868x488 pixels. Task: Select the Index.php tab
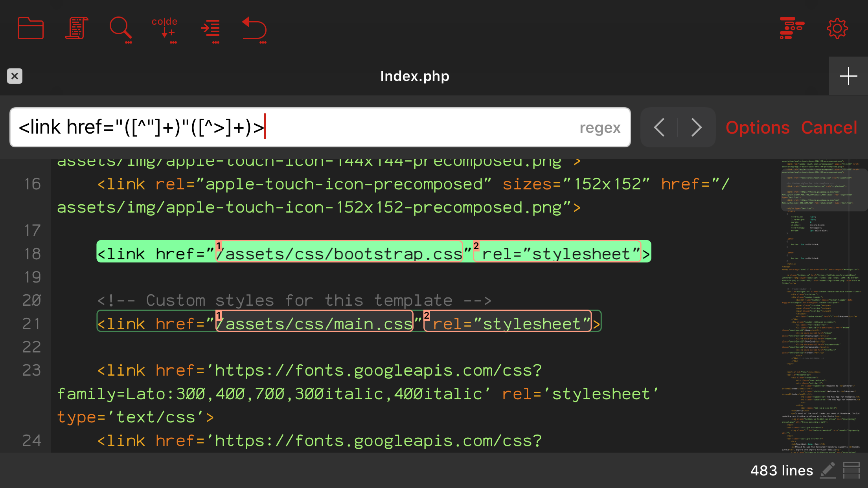point(415,76)
